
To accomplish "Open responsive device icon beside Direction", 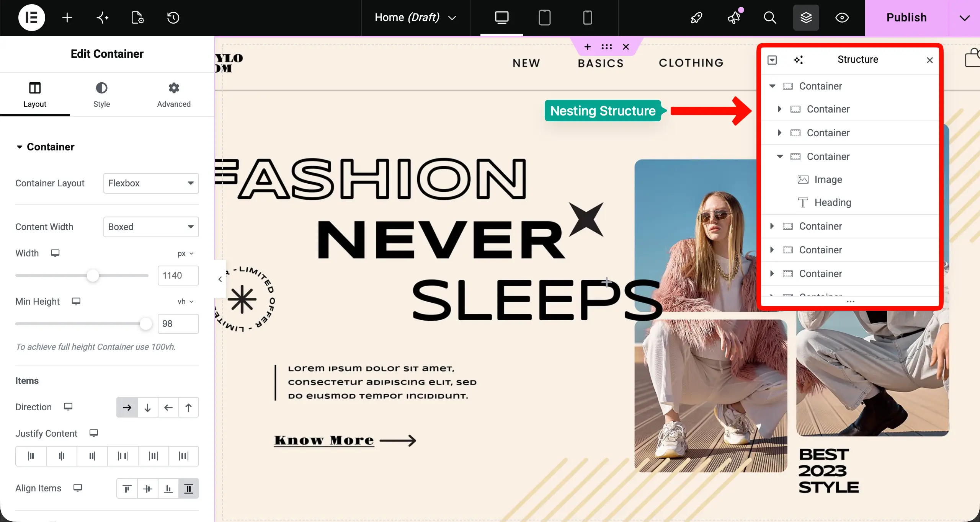I will click(x=68, y=406).
